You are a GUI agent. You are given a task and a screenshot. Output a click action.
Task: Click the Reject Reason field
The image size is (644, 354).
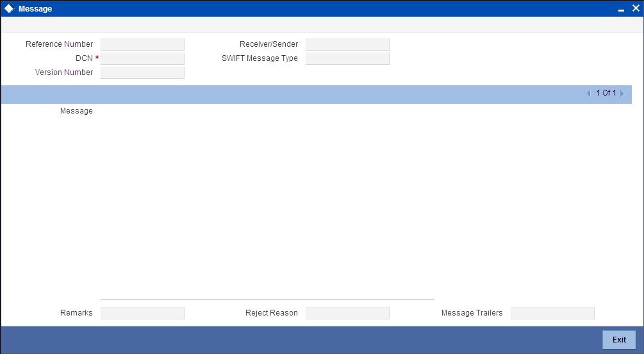tap(347, 314)
